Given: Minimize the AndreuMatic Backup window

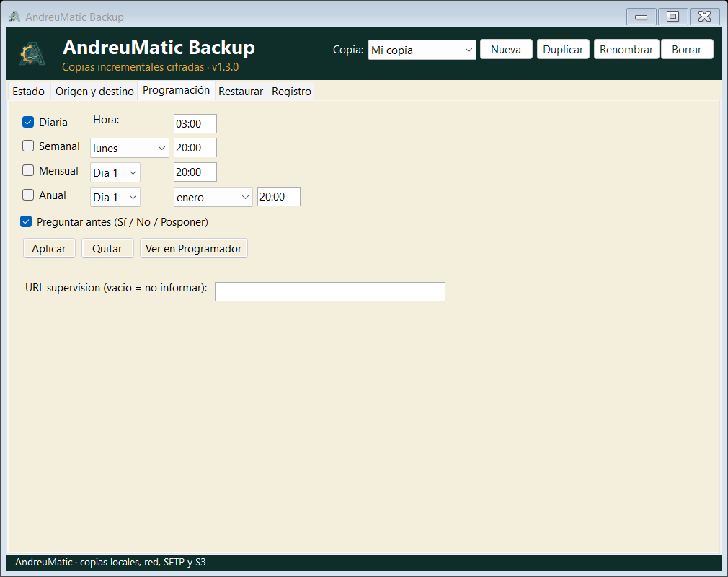Looking at the screenshot, I should 642,17.
